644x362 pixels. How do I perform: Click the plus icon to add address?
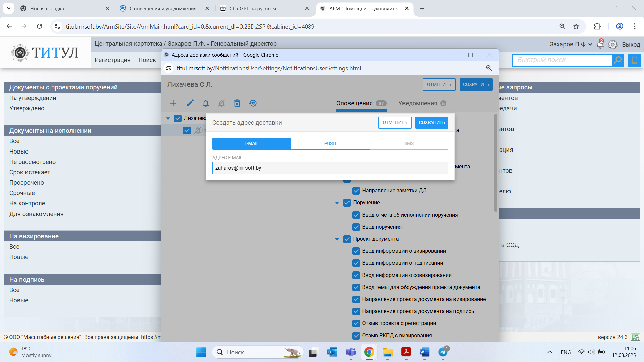(173, 103)
